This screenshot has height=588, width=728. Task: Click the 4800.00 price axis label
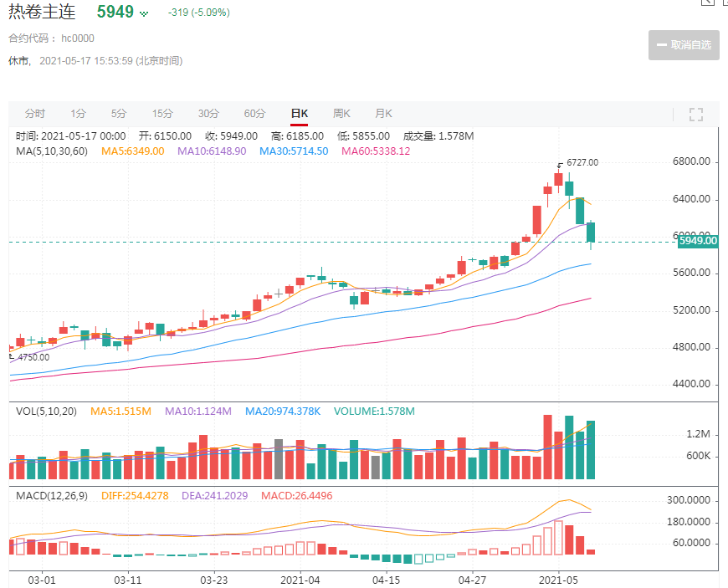click(691, 348)
